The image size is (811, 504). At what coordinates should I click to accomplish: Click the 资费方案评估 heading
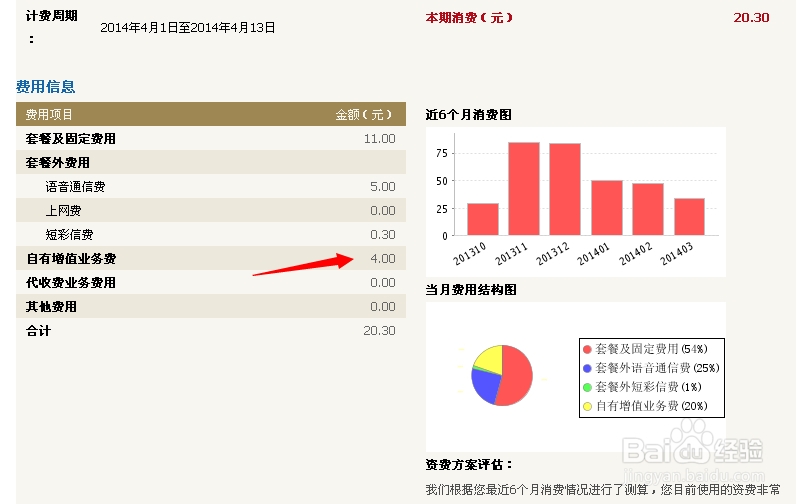(469, 465)
